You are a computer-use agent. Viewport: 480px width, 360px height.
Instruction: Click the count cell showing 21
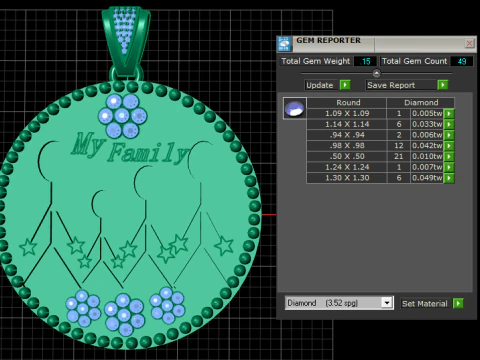click(x=399, y=156)
